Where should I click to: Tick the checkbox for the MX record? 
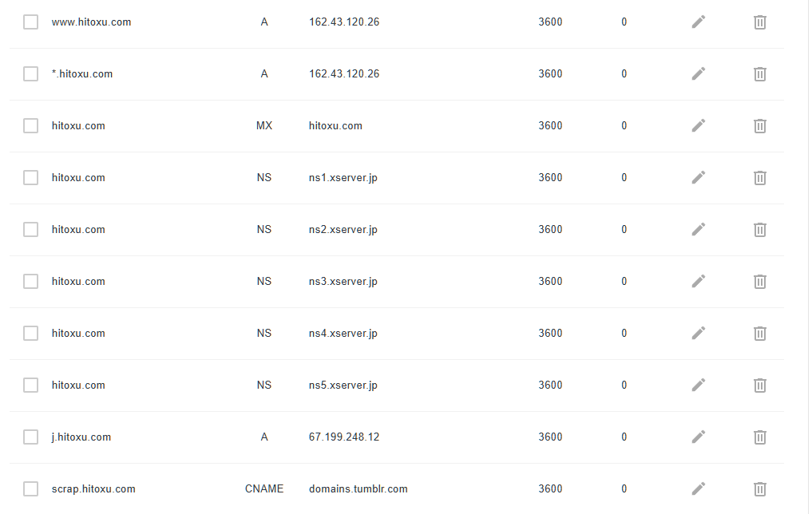(31, 126)
